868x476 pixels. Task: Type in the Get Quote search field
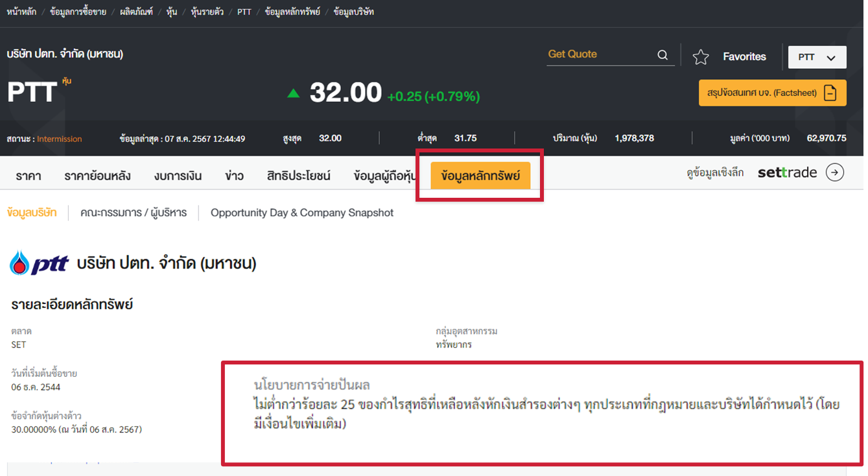[600, 54]
